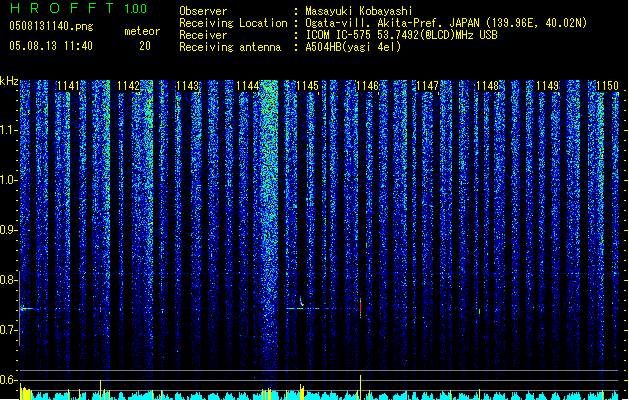Click the kHz axis unit label

click(x=9, y=81)
